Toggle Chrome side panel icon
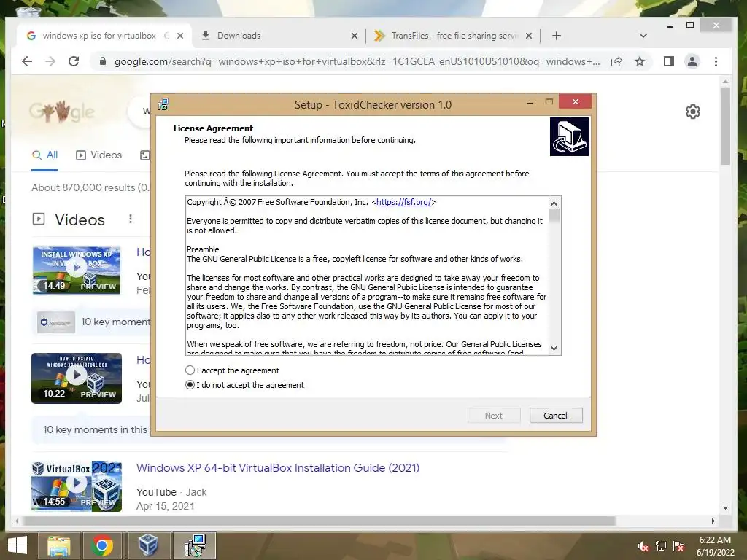The width and height of the screenshot is (747, 560). (669, 61)
